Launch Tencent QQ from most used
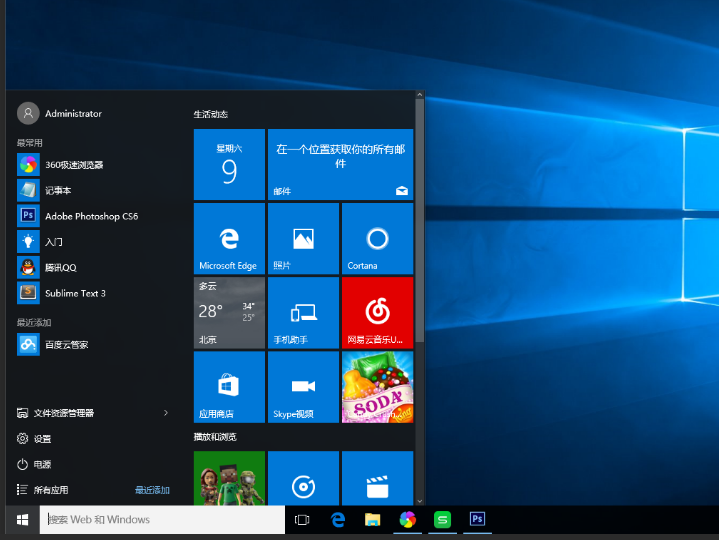The image size is (719, 540). point(60,267)
